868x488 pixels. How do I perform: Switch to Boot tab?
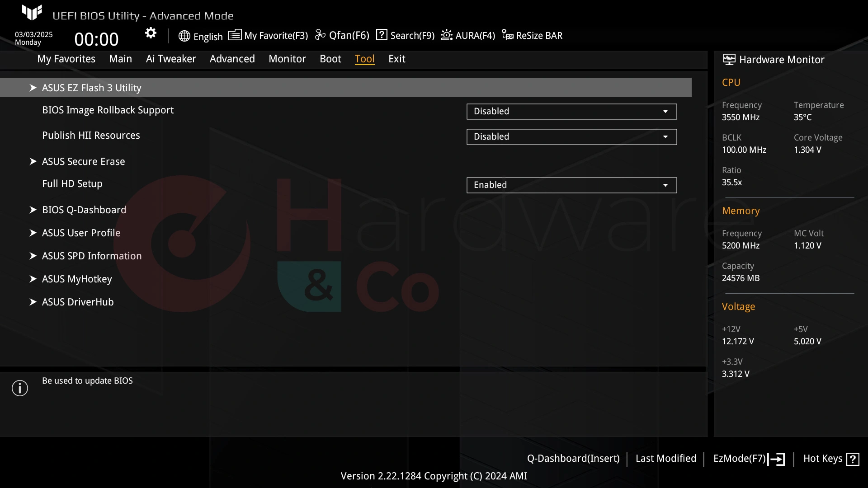(330, 59)
